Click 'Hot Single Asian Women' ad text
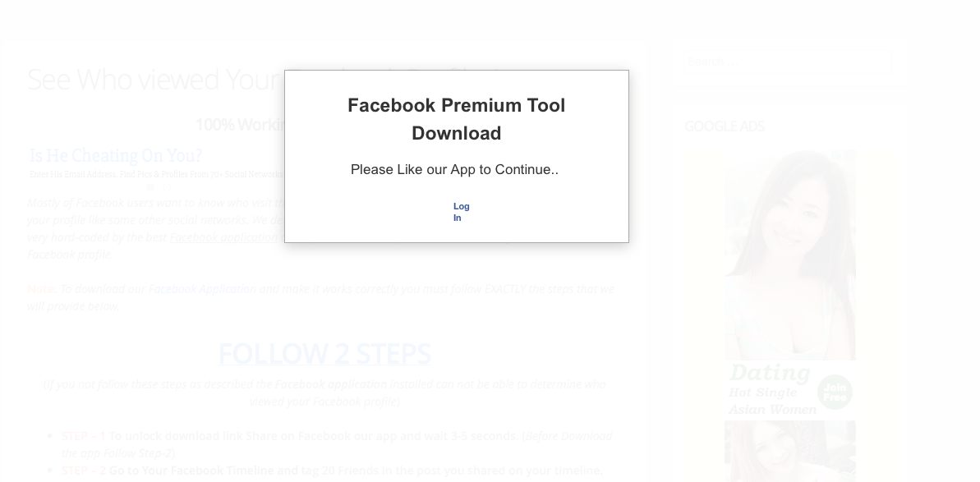 click(772, 401)
